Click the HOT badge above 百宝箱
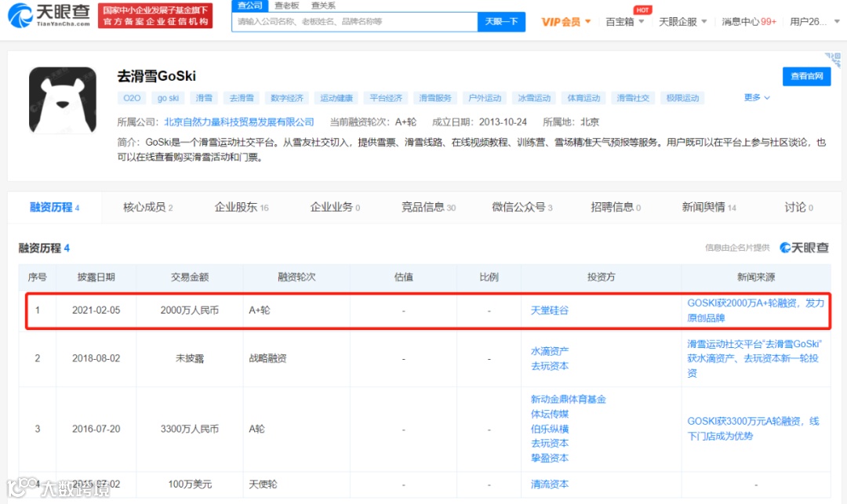 tap(642, 9)
